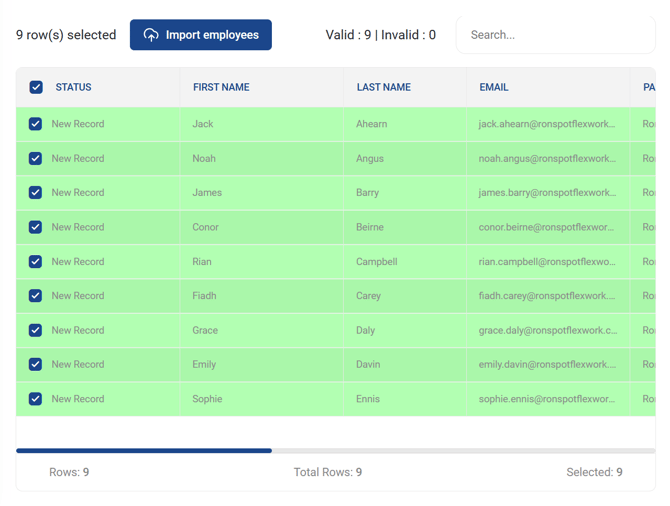
Task: Click the sophie.ennis email cell
Action: (547, 399)
